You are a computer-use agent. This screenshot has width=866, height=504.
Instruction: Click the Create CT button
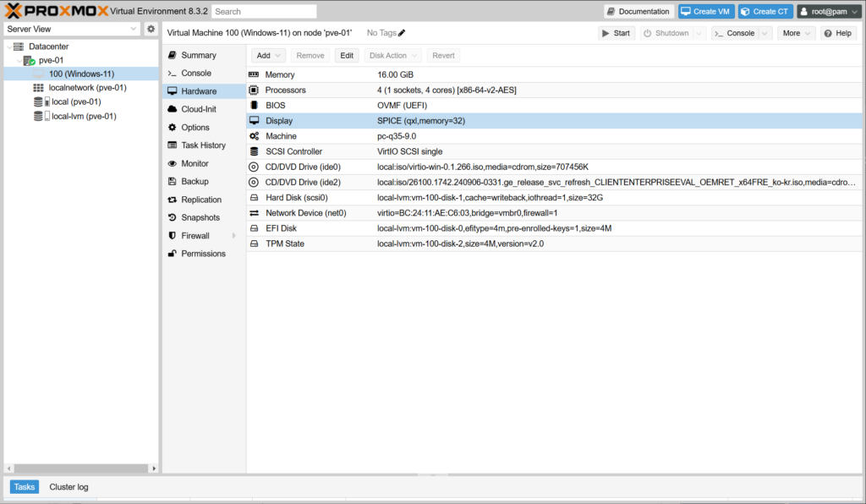(x=765, y=11)
